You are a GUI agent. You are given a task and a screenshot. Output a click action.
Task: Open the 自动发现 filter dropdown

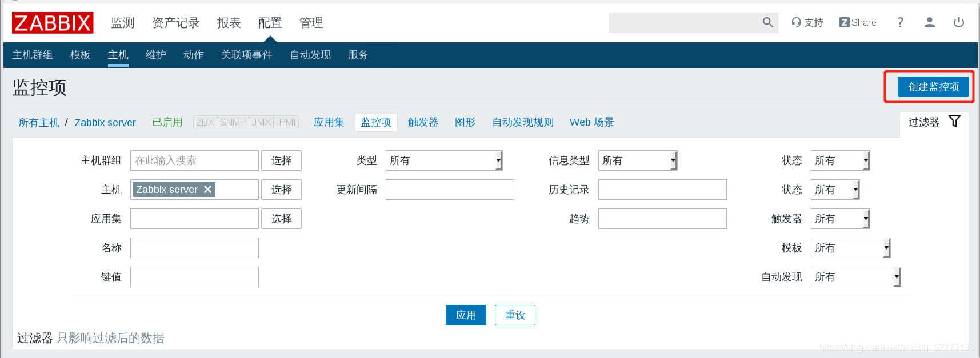pos(855,277)
